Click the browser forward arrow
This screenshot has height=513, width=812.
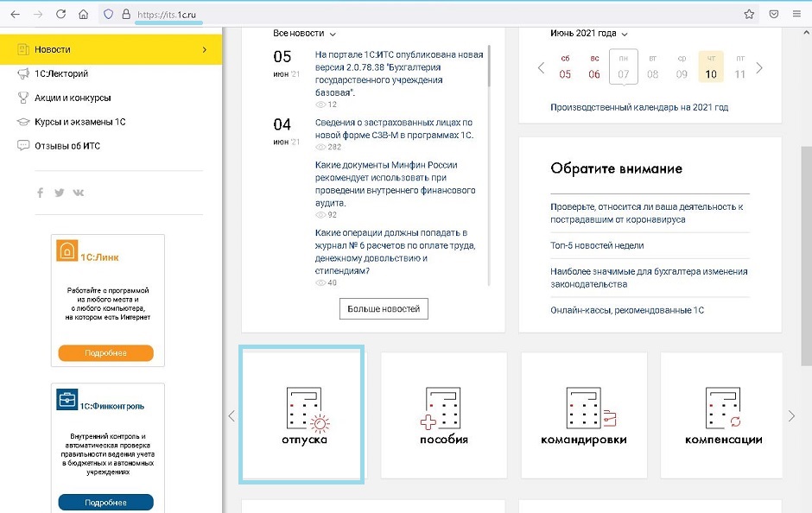38,14
